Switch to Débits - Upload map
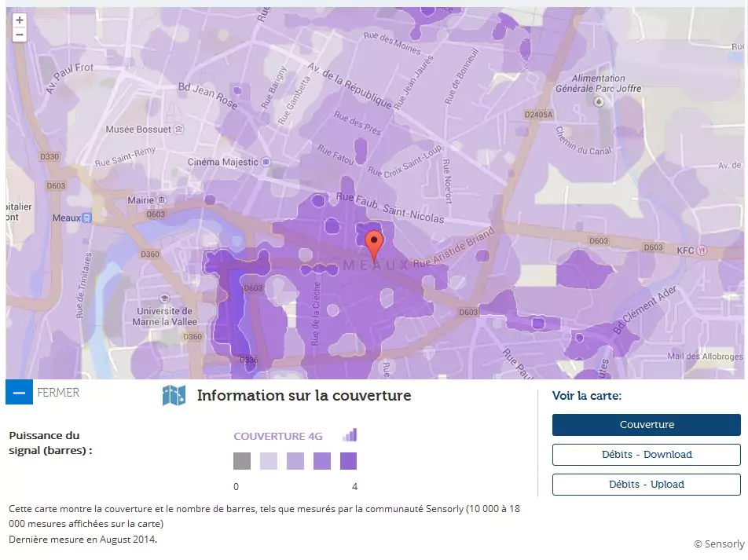This screenshot has height=560, width=748. click(x=646, y=485)
